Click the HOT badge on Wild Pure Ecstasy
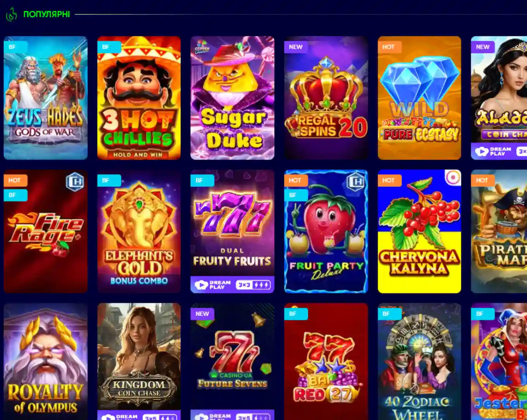The height and width of the screenshot is (420, 527). coord(389,47)
